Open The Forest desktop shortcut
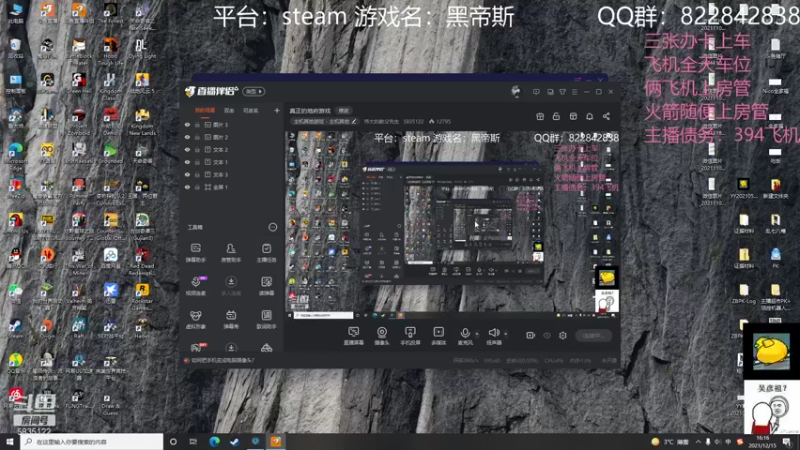 click(x=110, y=13)
